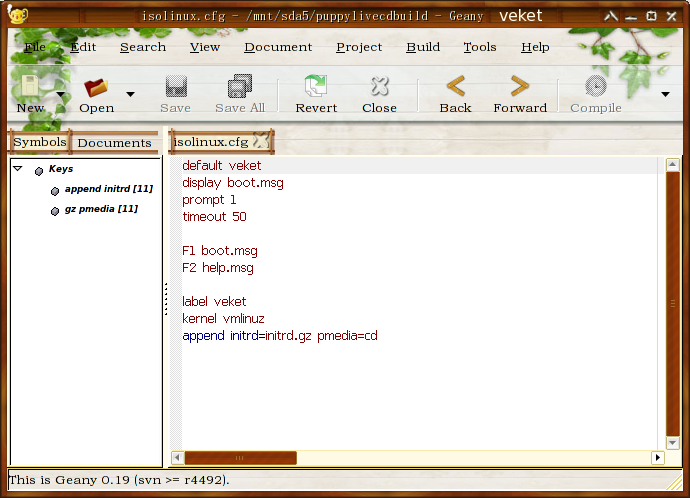Screen dimensions: 690x498
Task: Click the Geany status bar message
Action: point(119,480)
